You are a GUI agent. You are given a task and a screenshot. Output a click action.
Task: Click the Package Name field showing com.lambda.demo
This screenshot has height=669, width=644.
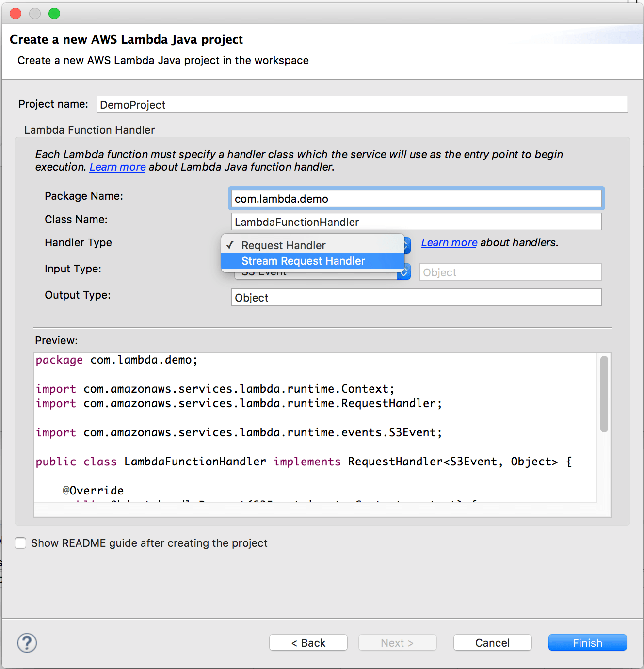416,198
